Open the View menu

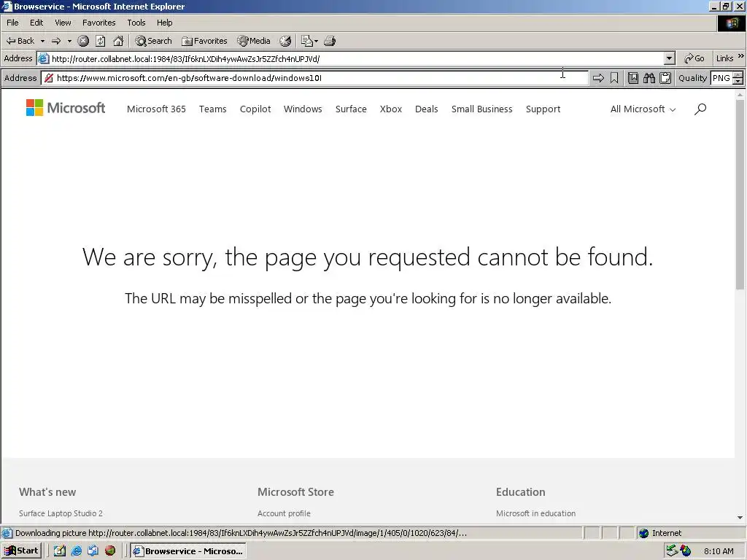coord(63,23)
